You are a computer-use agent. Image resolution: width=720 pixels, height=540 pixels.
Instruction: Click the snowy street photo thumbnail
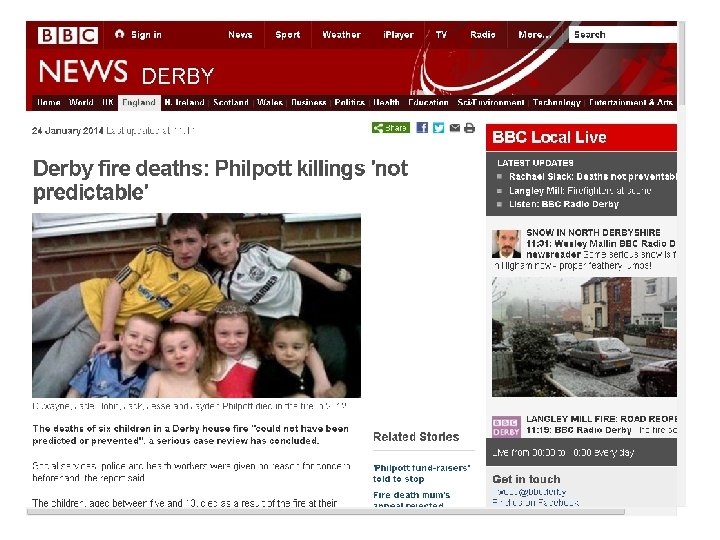tap(584, 337)
